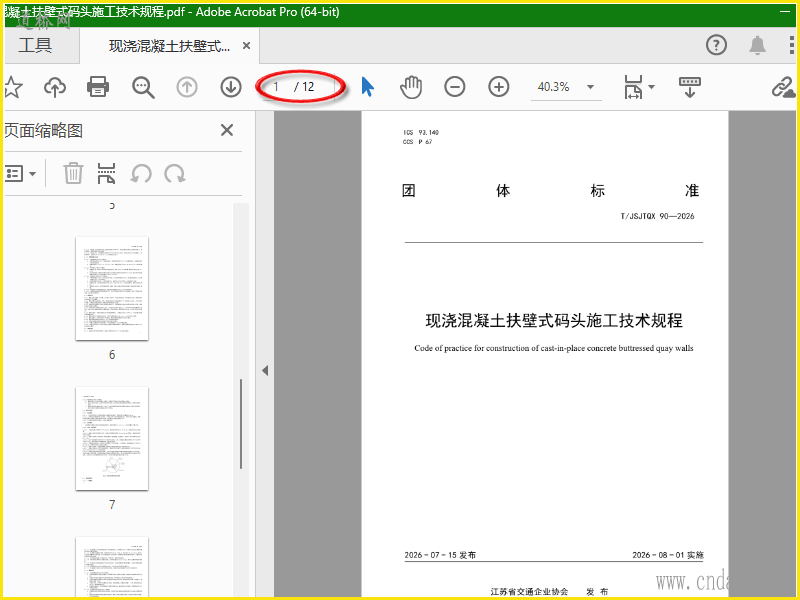Click the 江苏省交通企业协会 issuer text
Screen dimensions: 800x600
[x=529, y=592]
